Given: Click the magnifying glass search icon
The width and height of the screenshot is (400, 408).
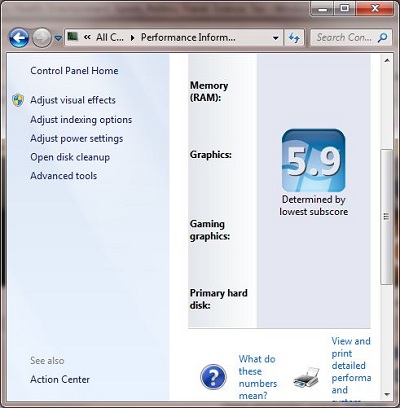Looking at the screenshot, I should click(x=383, y=37).
